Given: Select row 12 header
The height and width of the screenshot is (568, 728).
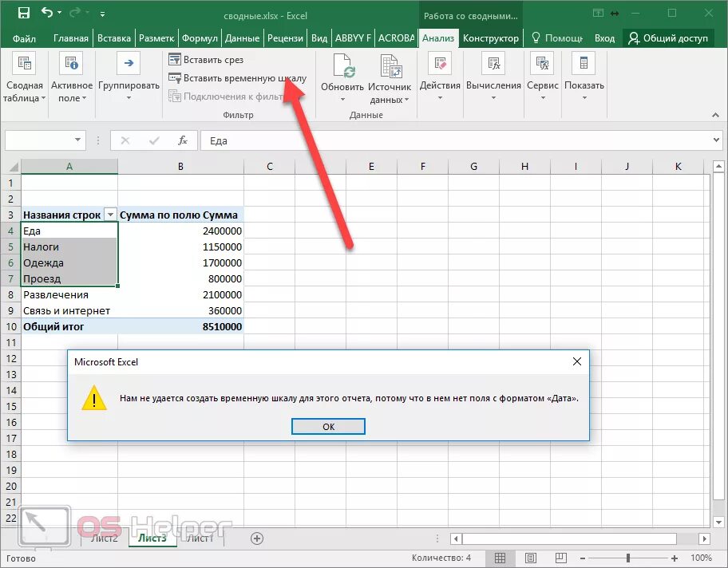Looking at the screenshot, I should pyautogui.click(x=11, y=358).
